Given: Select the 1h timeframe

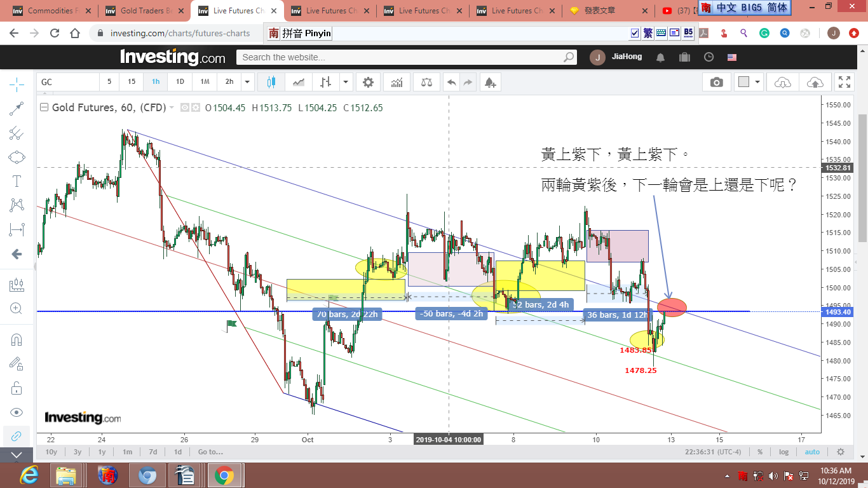Looking at the screenshot, I should [x=156, y=82].
